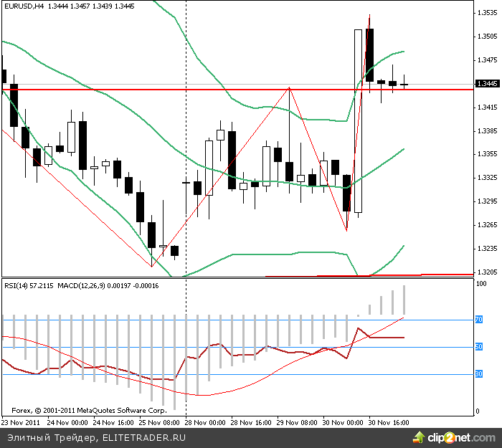The height and width of the screenshot is (448, 502).
Task: Select the current price tag 1.3445
Action: coord(488,84)
